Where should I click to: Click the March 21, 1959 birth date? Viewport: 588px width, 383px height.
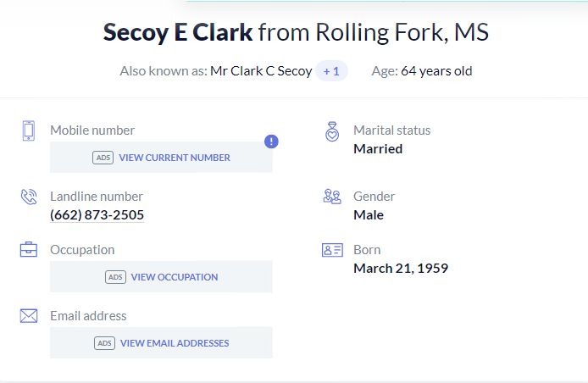point(401,269)
